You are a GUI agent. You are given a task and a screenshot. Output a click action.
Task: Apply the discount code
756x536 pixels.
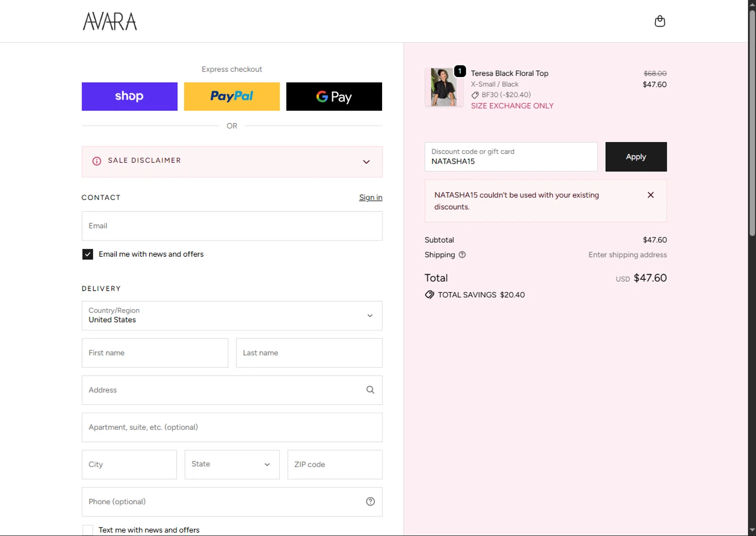point(636,157)
